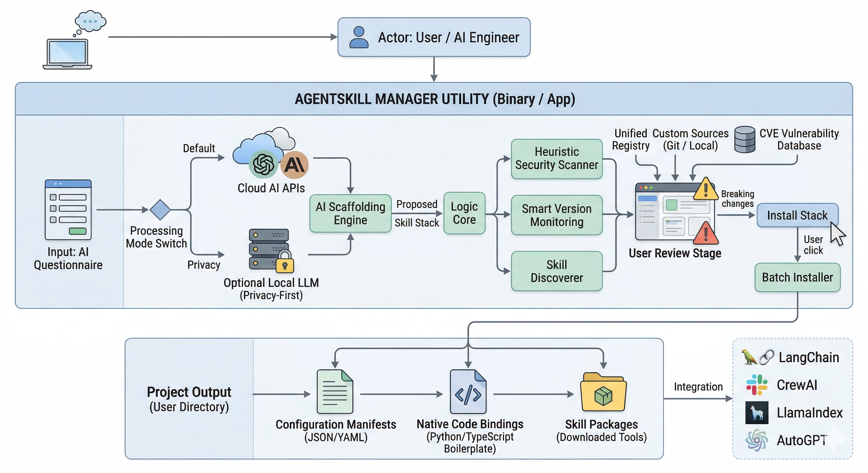
Task: Click the Heuristic Security Scanner box
Action: point(556,159)
